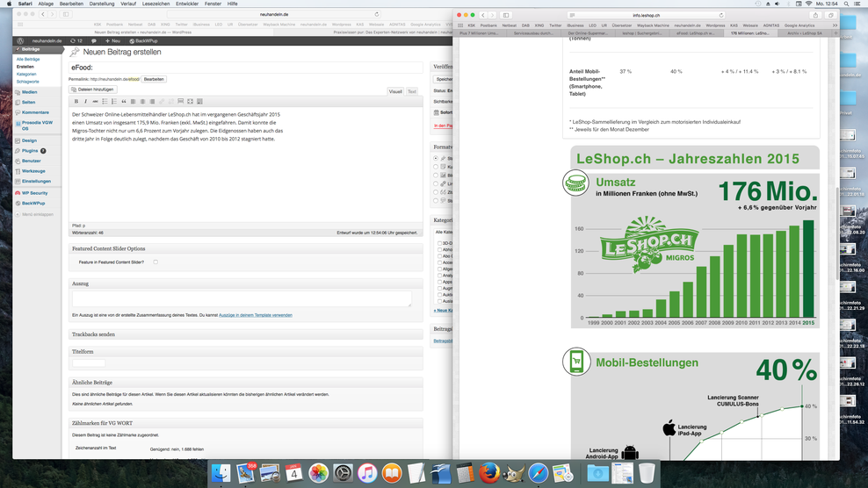Tick the Apps category checkbox
The image size is (868, 488).
pos(440,282)
